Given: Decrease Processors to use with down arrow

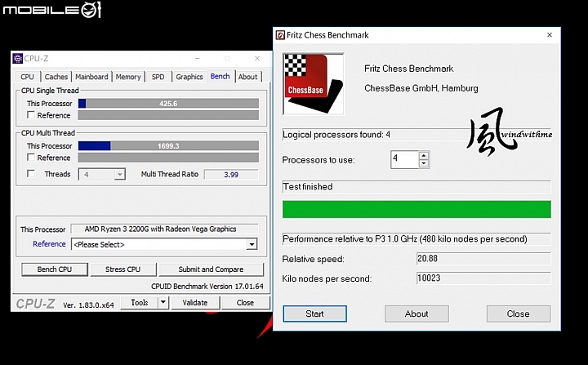Looking at the screenshot, I should tap(424, 164).
